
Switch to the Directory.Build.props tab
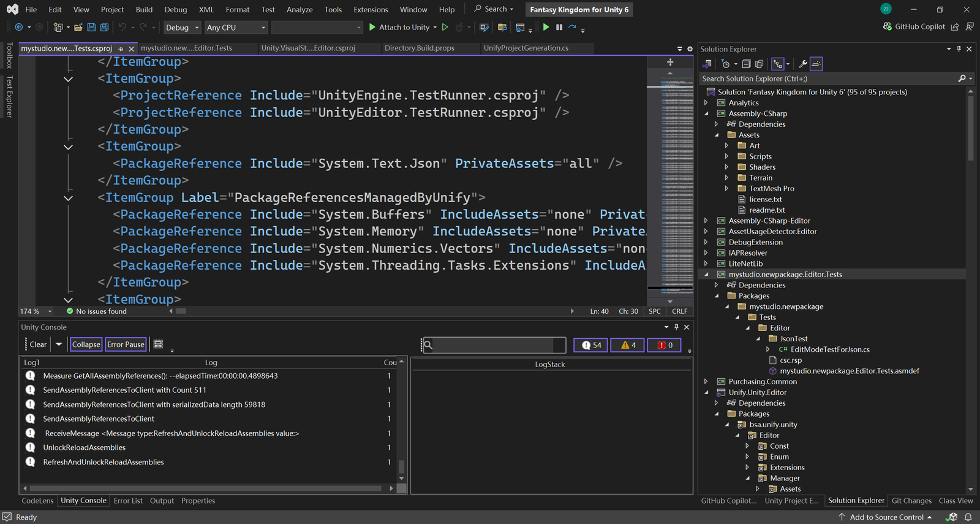(x=420, y=48)
